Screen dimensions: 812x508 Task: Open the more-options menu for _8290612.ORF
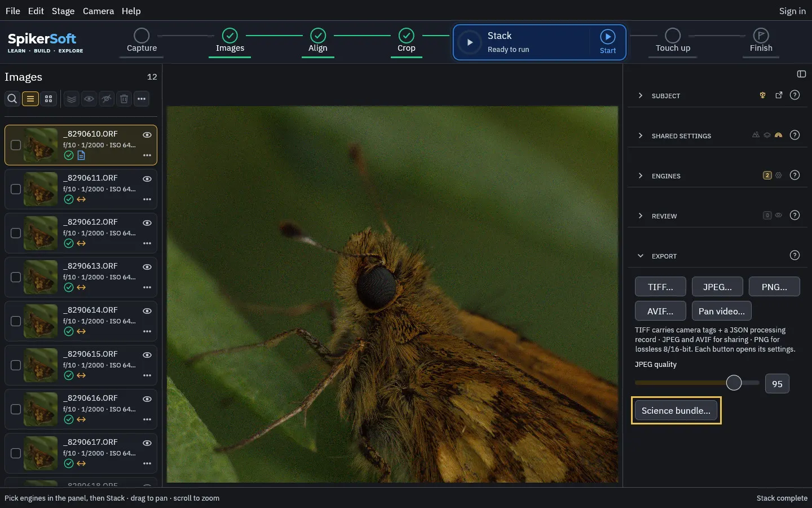(147, 243)
